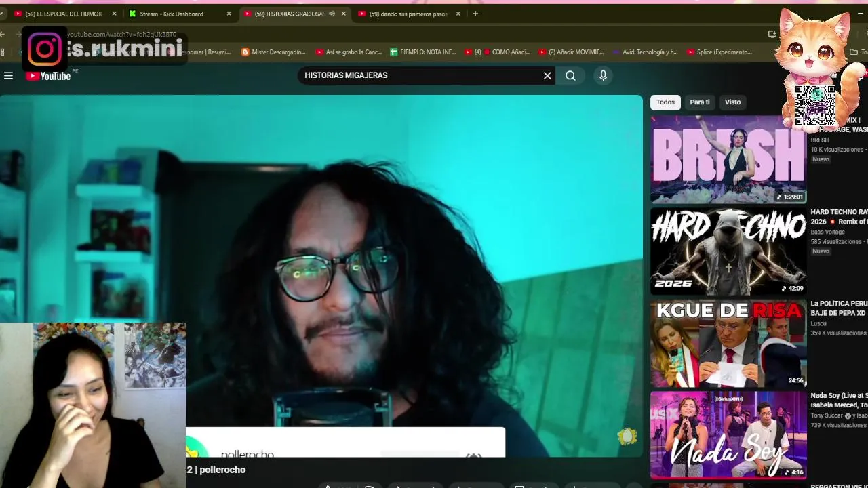
Task: Open the Splice (Experimento... bookmark
Action: pyautogui.click(x=719, y=52)
